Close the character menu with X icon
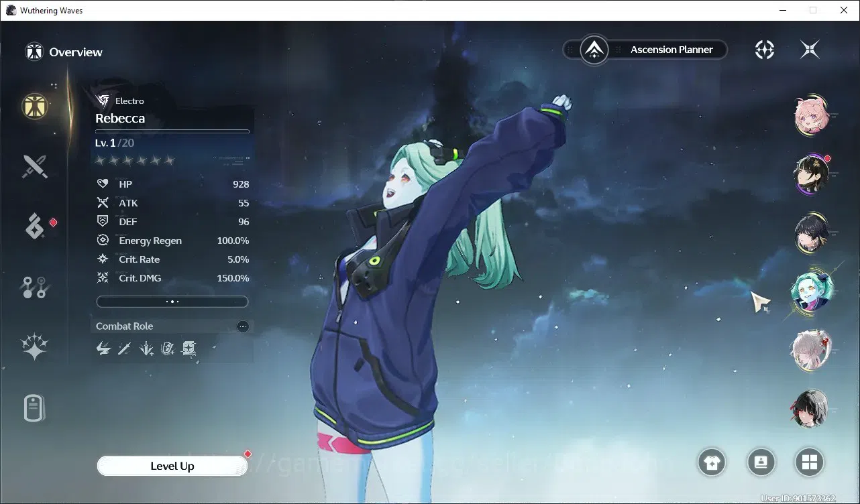 click(x=810, y=50)
